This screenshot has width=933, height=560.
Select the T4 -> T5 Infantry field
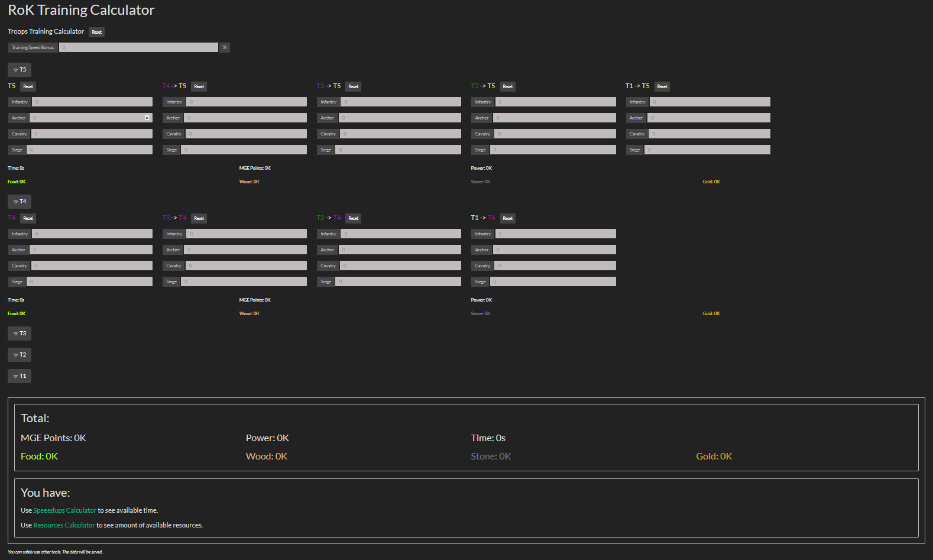click(x=247, y=102)
